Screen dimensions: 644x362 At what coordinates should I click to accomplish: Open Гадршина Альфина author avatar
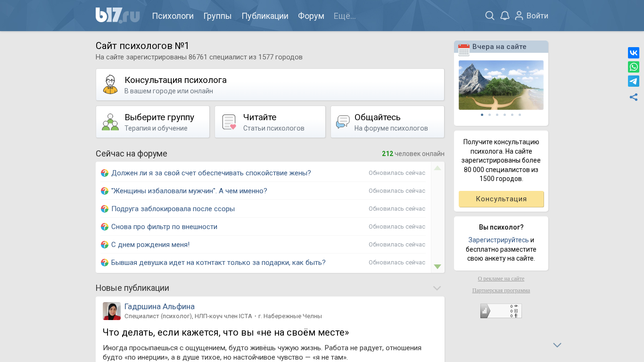[x=112, y=311]
